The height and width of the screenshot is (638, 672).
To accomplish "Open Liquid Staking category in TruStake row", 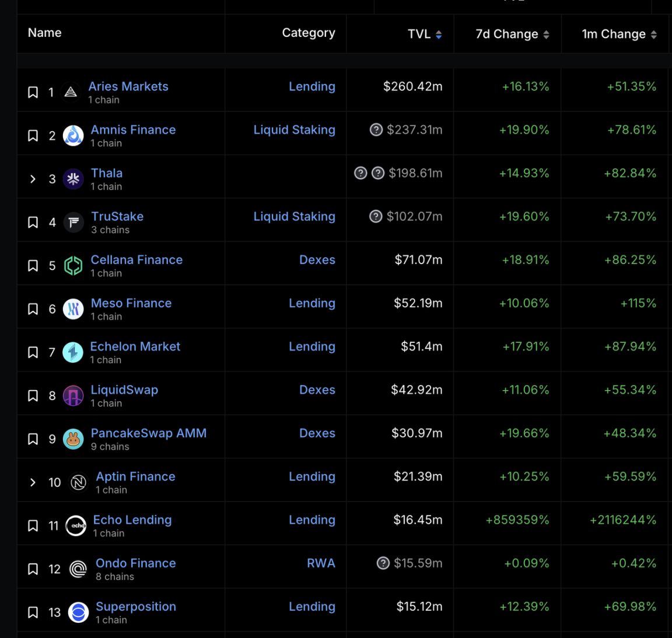I will [x=295, y=216].
